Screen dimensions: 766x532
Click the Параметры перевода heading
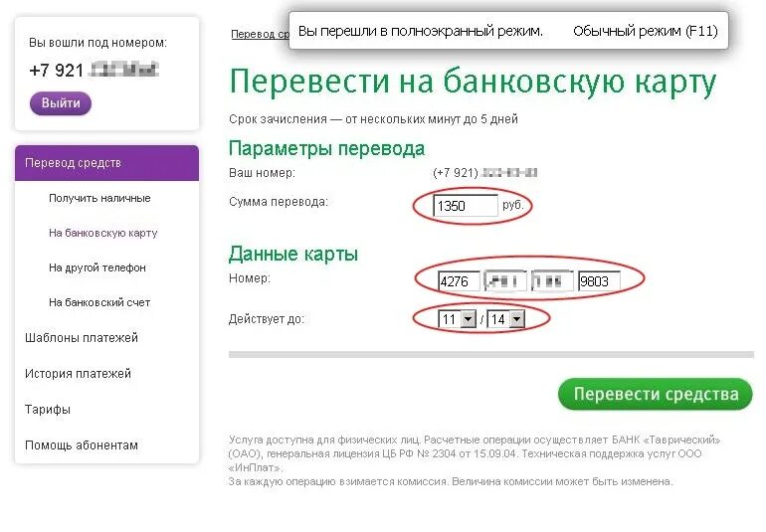(327, 148)
